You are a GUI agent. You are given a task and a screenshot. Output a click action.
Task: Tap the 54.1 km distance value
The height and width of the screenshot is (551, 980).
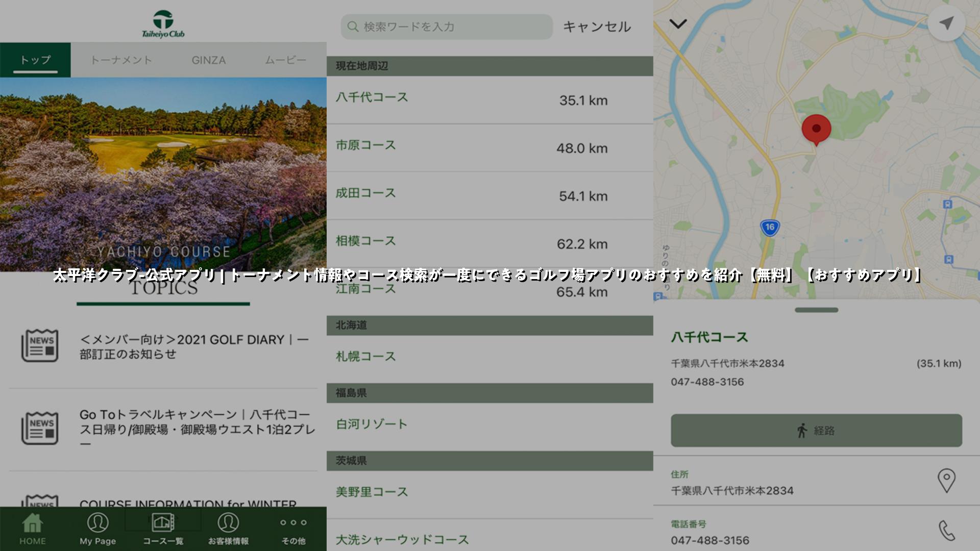click(x=583, y=196)
